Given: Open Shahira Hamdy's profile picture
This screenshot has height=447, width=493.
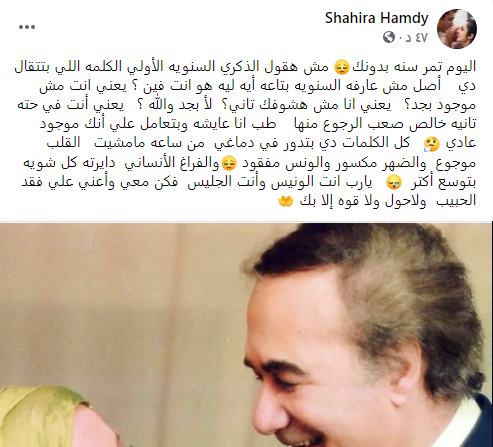Looking at the screenshot, I should pyautogui.click(x=457, y=29).
